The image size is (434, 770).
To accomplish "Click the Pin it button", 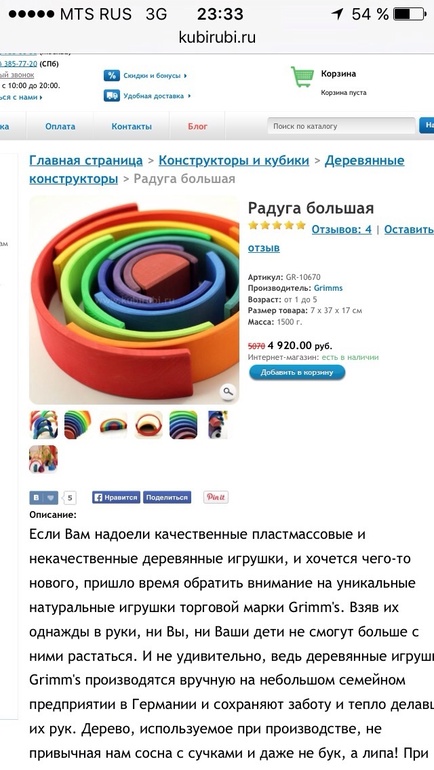I will (x=216, y=497).
